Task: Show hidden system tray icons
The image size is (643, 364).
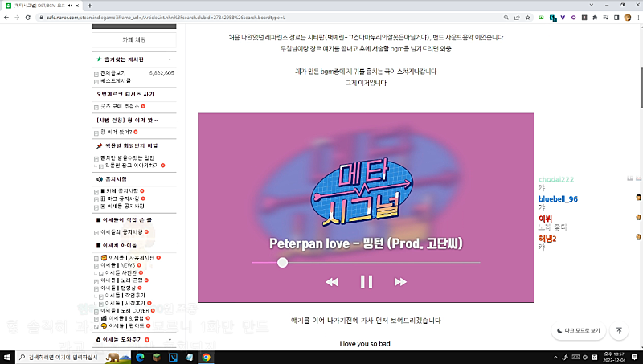Action: click(x=555, y=358)
